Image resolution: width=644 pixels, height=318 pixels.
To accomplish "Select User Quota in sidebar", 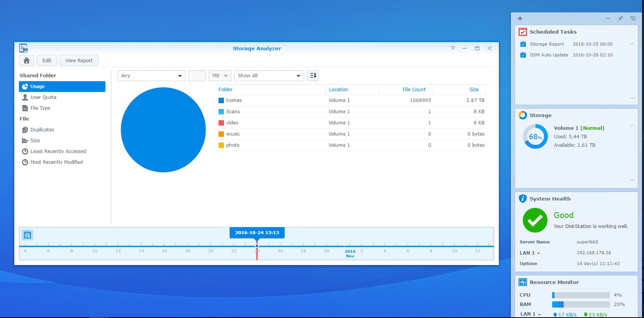I will (43, 97).
